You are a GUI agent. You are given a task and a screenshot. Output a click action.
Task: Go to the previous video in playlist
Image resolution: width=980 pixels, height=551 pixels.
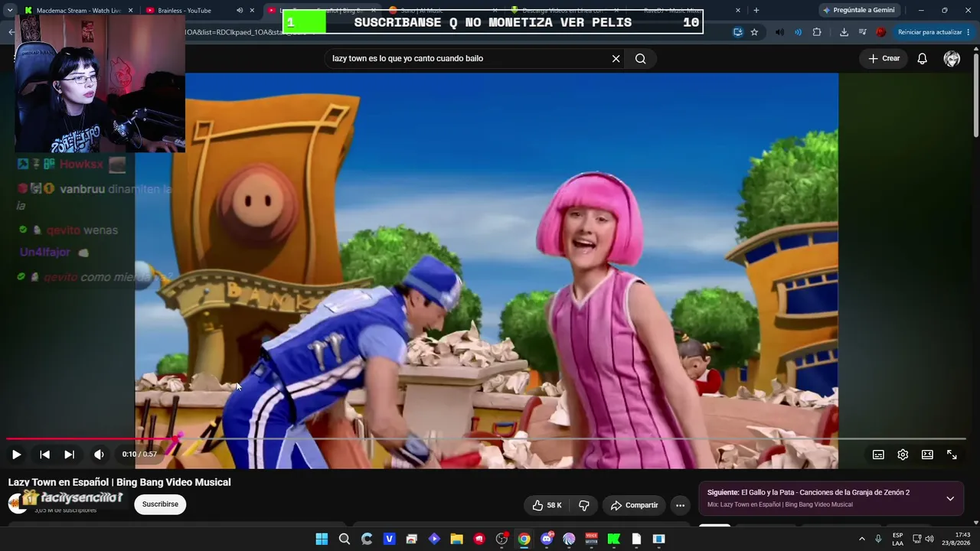(44, 455)
